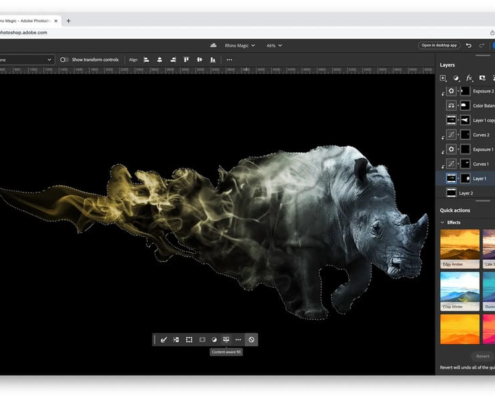The image size is (495, 400).
Task: Apply the orange effect below Crisp Winter
Action: 460,329
